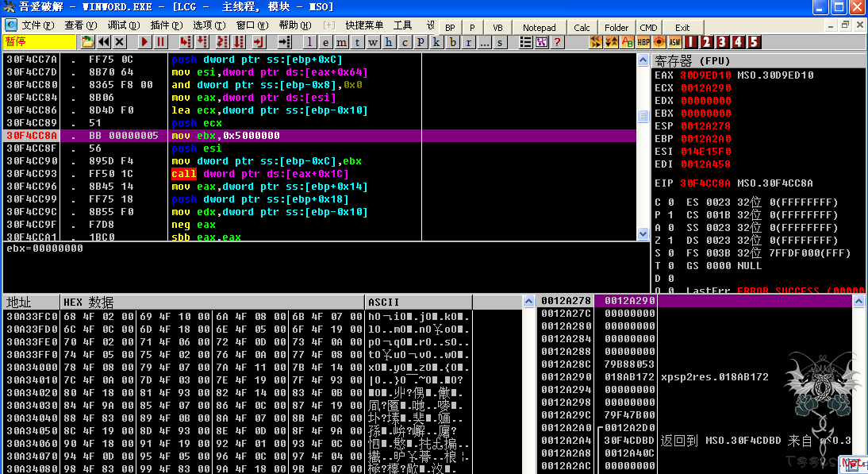Open CPU window with 'c' button
This screenshot has height=474, width=868.
[x=405, y=42]
